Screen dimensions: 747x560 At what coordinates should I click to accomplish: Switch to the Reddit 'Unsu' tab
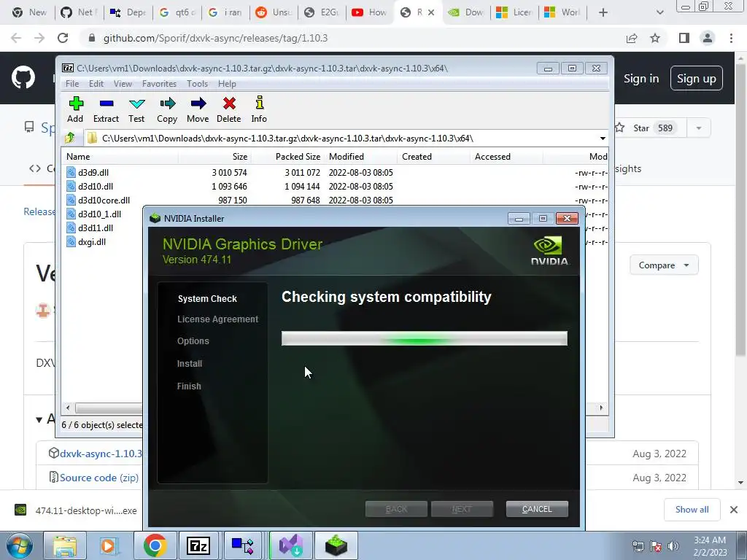click(x=274, y=12)
